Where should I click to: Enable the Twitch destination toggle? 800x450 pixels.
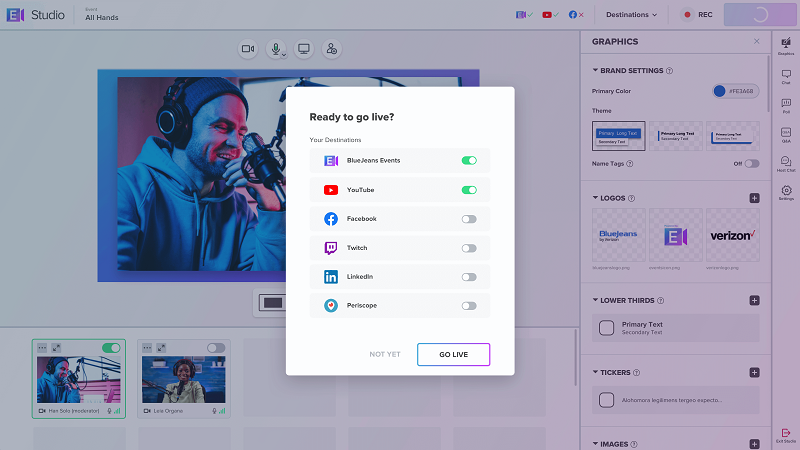tap(469, 248)
